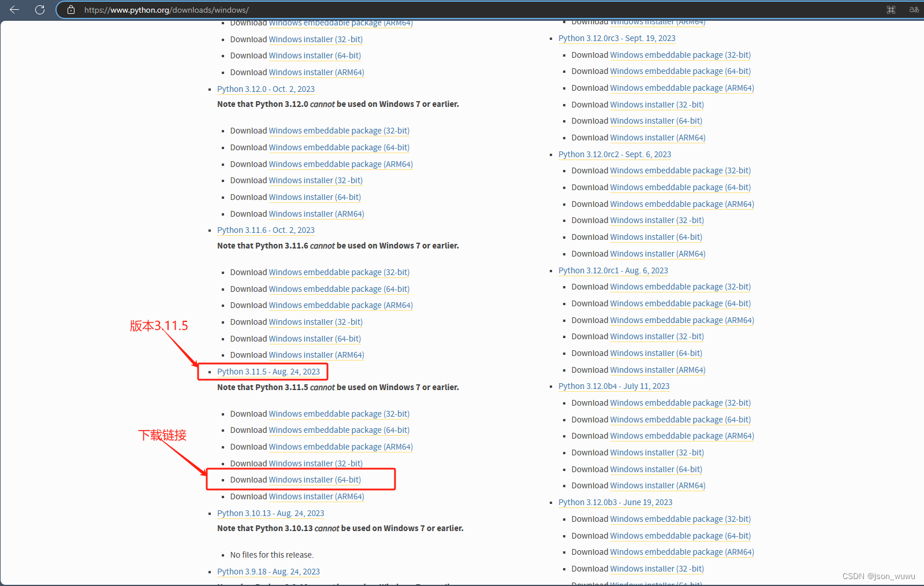Download 3.12.0b4 Windows installer (ARM64)
The image size is (924, 586).
click(x=658, y=485)
